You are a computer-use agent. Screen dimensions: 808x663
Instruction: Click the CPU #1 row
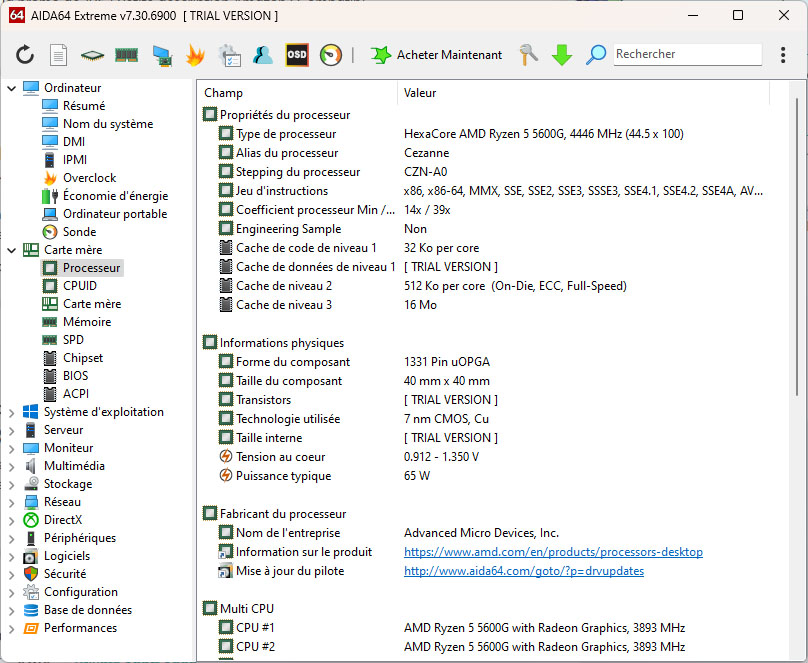(484, 627)
